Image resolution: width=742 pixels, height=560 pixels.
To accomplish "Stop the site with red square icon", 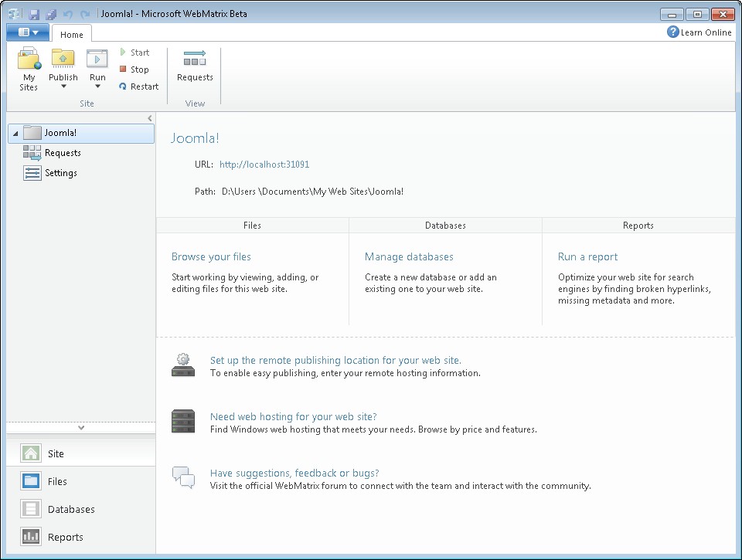I will pyautogui.click(x=123, y=69).
